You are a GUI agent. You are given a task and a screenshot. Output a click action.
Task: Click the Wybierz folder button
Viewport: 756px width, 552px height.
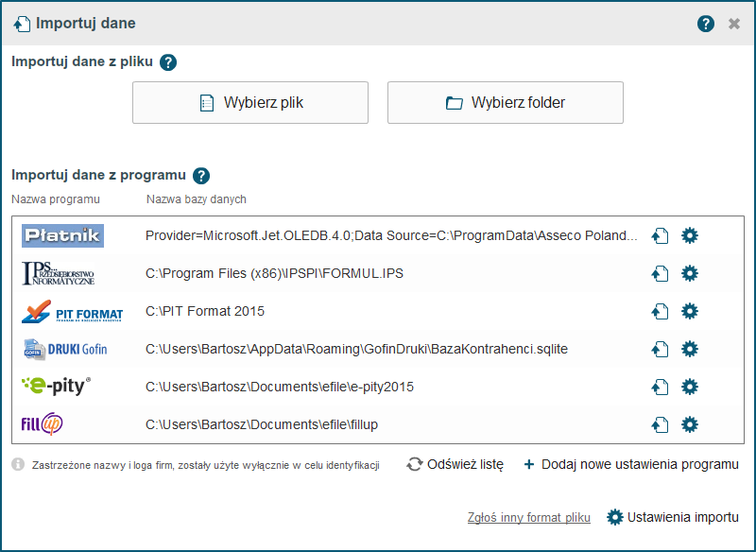click(506, 103)
